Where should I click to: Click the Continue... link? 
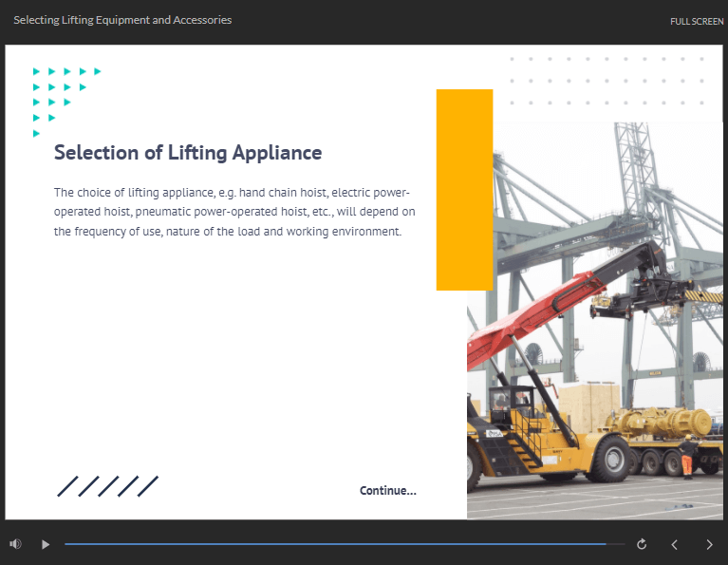click(388, 491)
